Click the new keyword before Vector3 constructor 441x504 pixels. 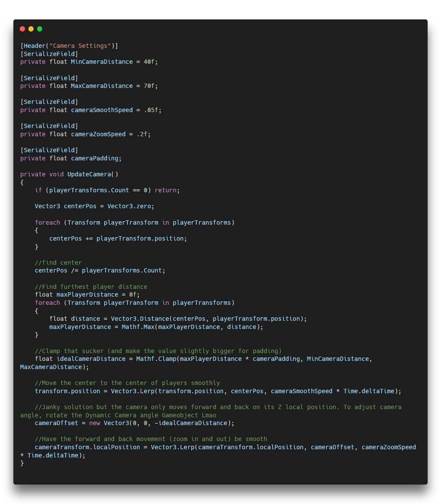[94, 423]
